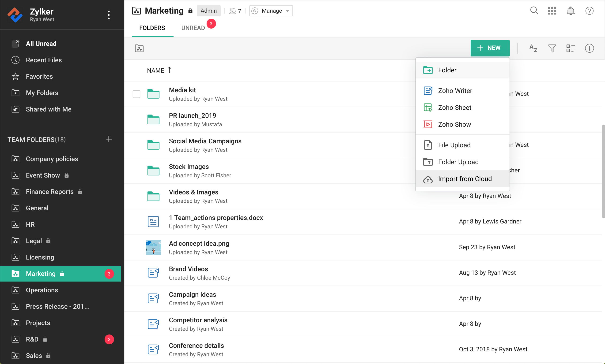
Task: Switch the list view layout icon
Action: [570, 48]
